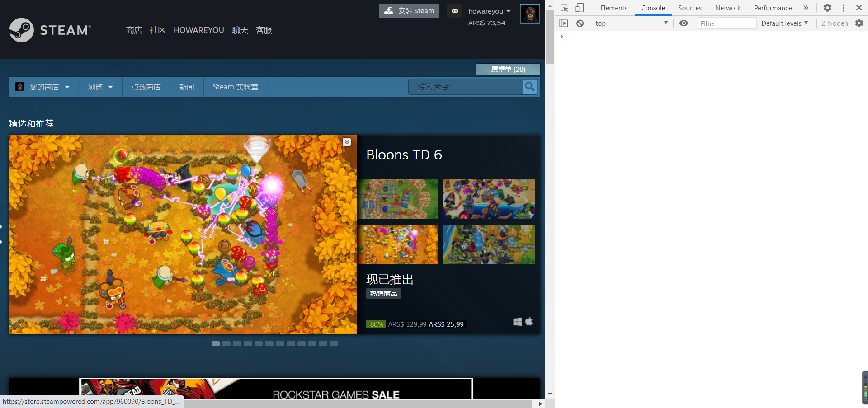Select the DevTools element inspector icon

(564, 8)
